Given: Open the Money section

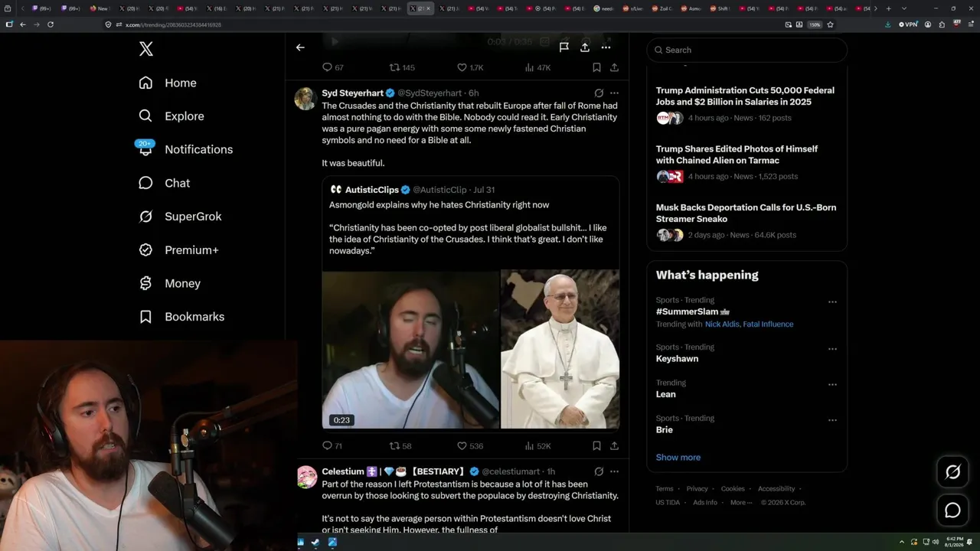Looking at the screenshot, I should pyautogui.click(x=169, y=283).
